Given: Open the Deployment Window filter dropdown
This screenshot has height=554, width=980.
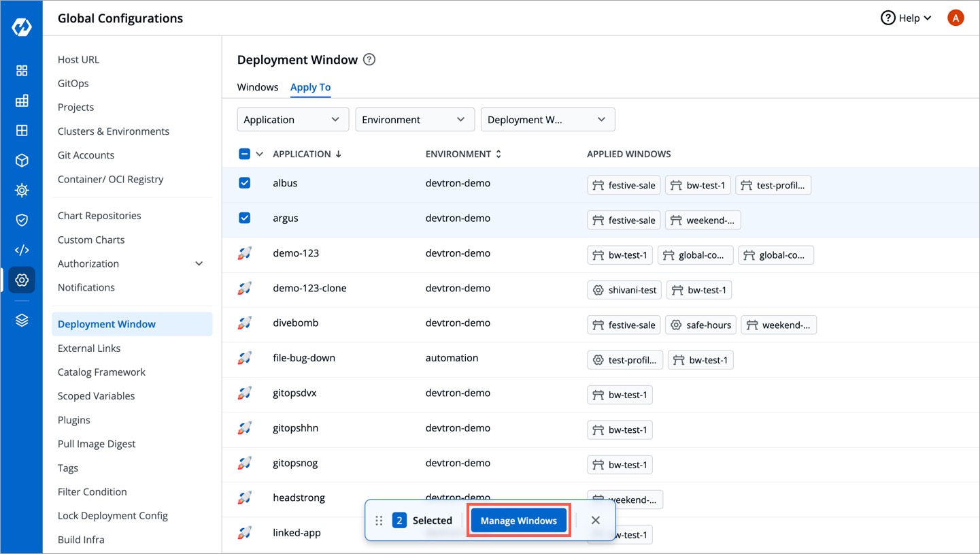Looking at the screenshot, I should point(547,119).
